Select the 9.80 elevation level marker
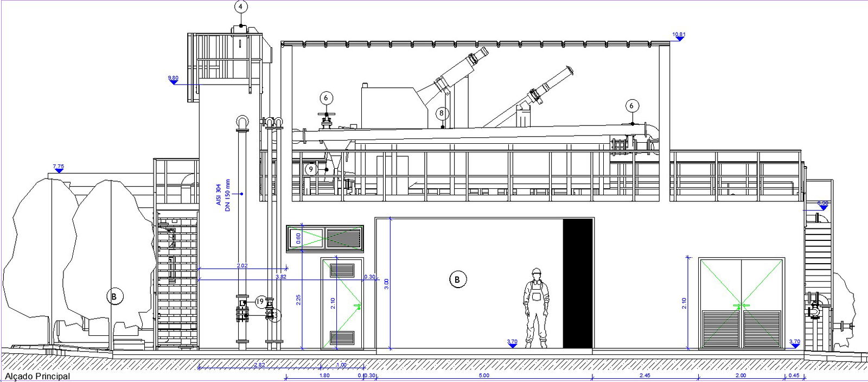 click(x=173, y=80)
